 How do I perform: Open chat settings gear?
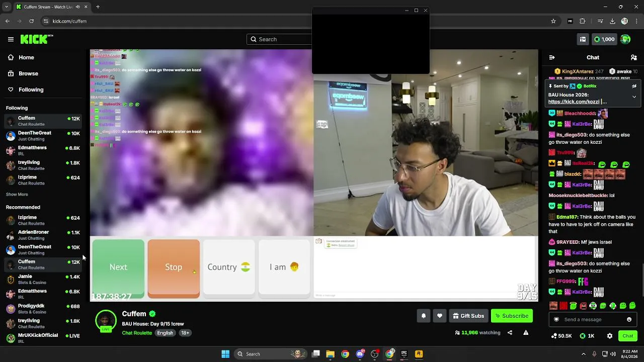610,336
